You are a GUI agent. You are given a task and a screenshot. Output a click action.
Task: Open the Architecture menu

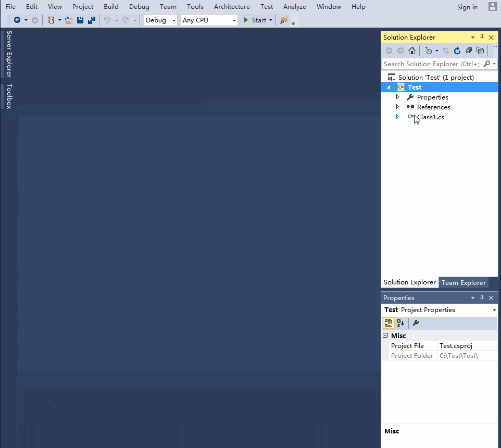(x=232, y=7)
